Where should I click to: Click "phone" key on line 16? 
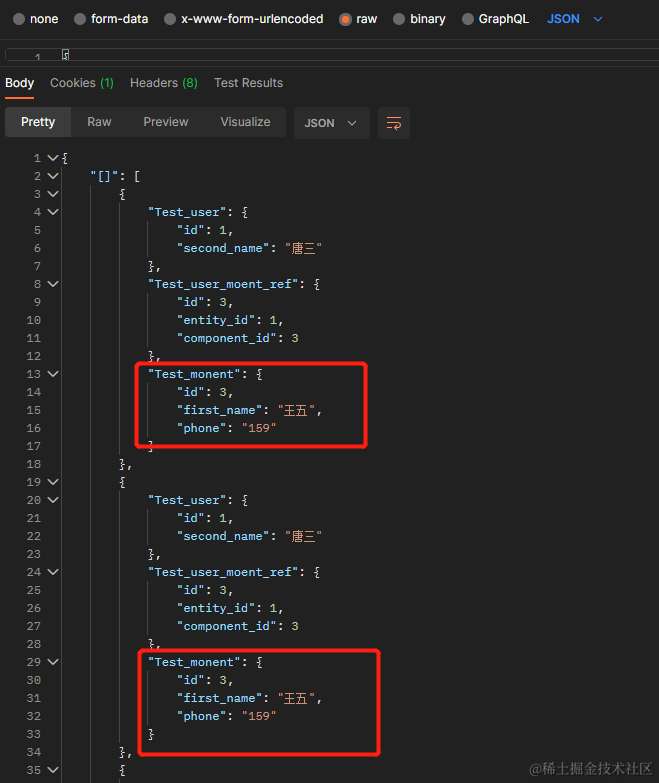[201, 428]
